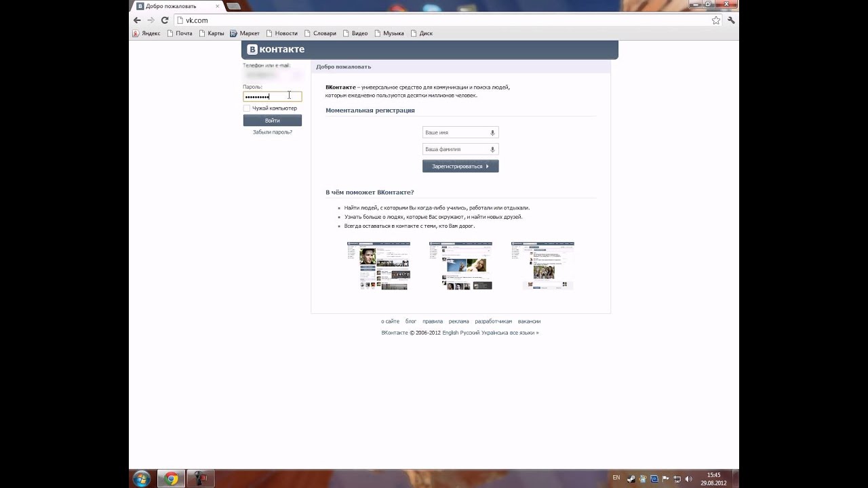The width and height of the screenshot is (868, 488).
Task: Open the Яндекс bookmark
Action: click(146, 33)
